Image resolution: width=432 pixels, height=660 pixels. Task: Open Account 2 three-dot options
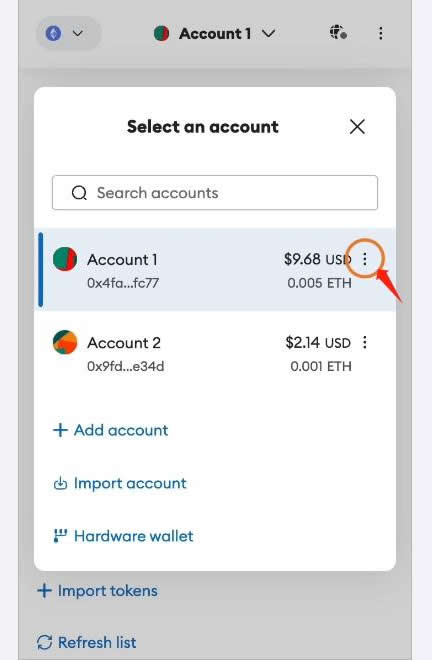coord(365,342)
